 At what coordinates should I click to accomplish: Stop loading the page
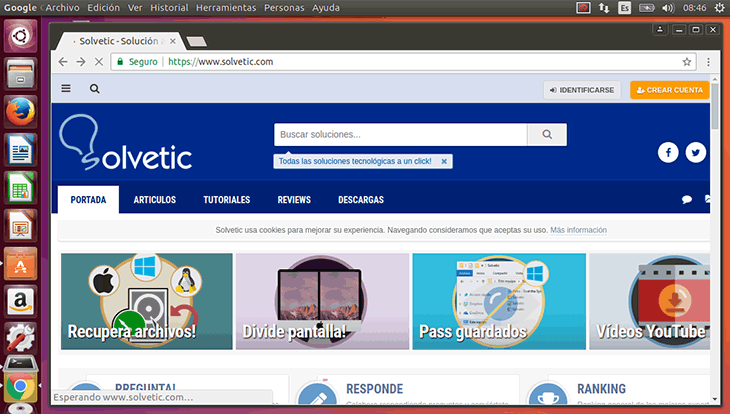[99, 61]
